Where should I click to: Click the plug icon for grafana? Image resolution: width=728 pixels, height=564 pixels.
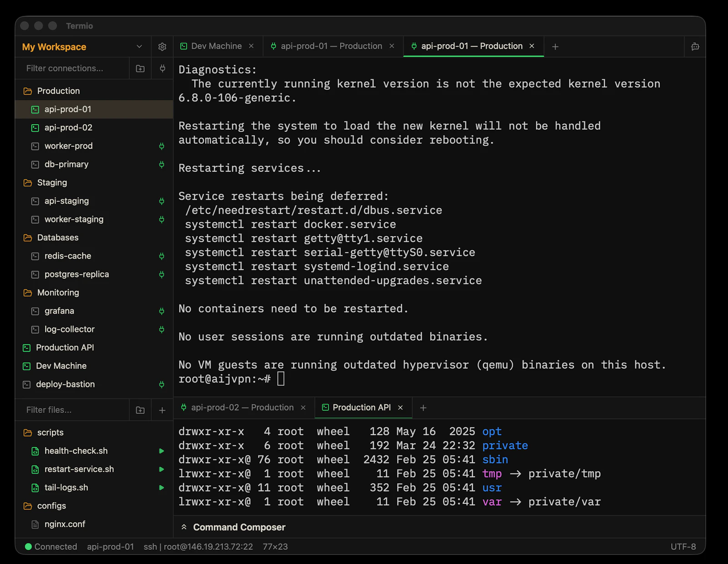pyautogui.click(x=162, y=311)
